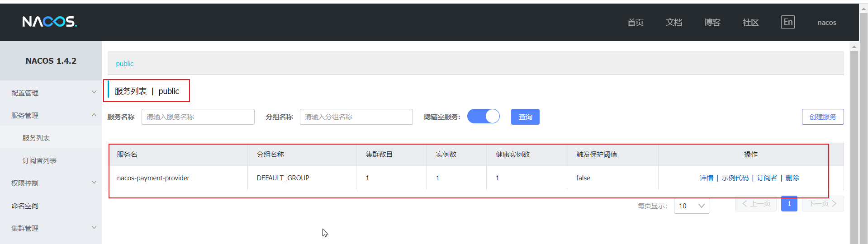Expand the 集群管理 sidebar section
Image resolution: width=868 pixels, height=244 pixels.
click(51, 228)
